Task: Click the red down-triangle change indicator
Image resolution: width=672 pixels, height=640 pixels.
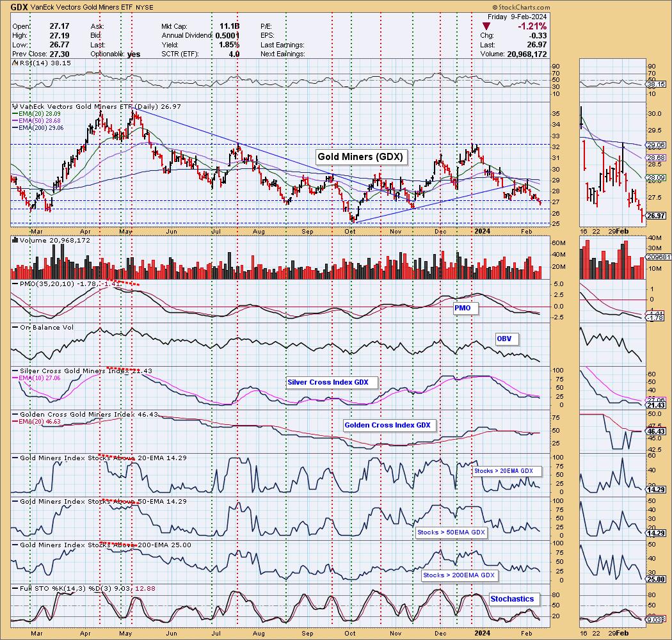Action: coord(486,27)
